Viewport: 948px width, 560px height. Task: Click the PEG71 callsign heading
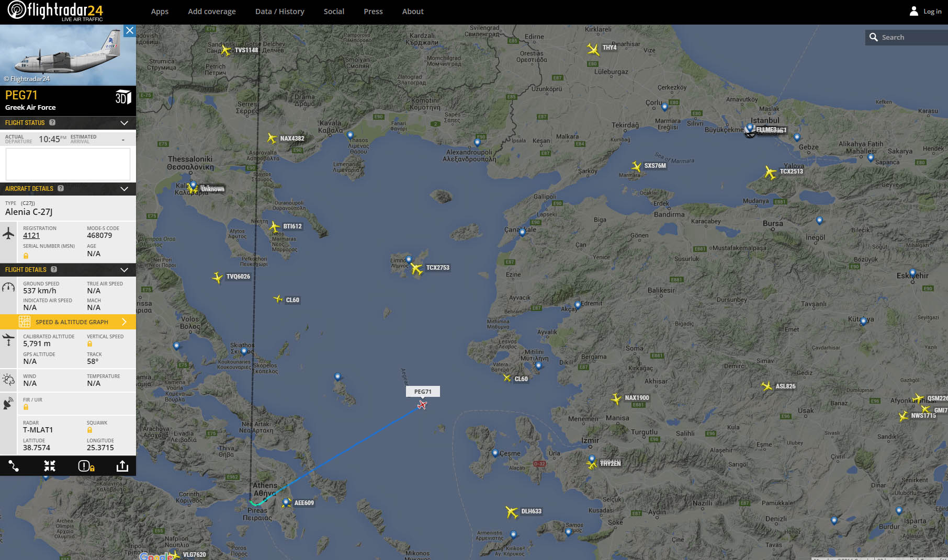pyautogui.click(x=21, y=95)
